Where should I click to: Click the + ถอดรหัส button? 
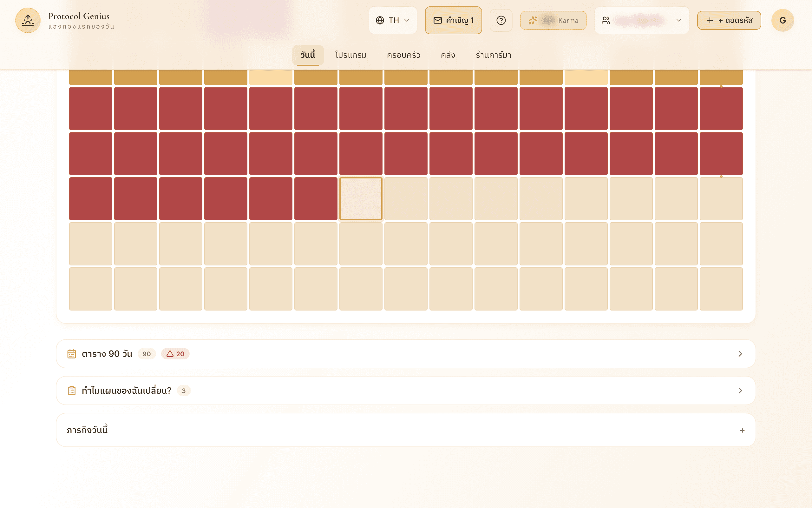pos(729,20)
